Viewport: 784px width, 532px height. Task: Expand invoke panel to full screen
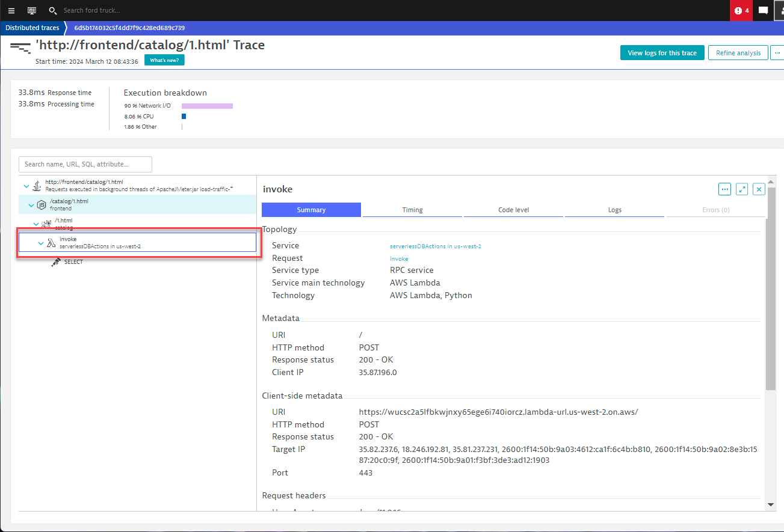click(742, 189)
